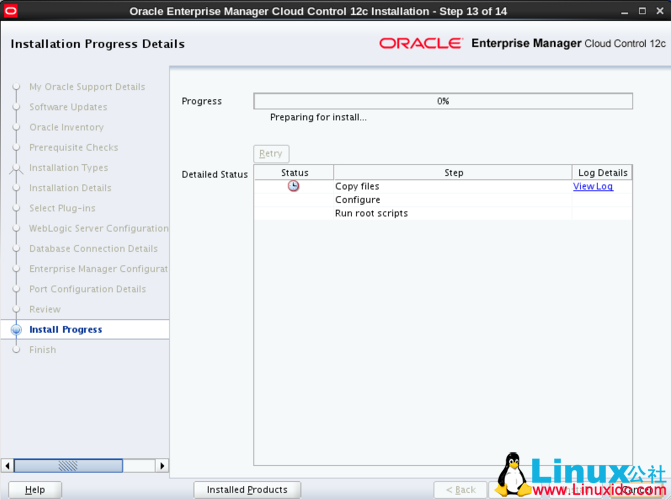
Task: Select Enterprise Manager Configuration step
Action: click(98, 269)
